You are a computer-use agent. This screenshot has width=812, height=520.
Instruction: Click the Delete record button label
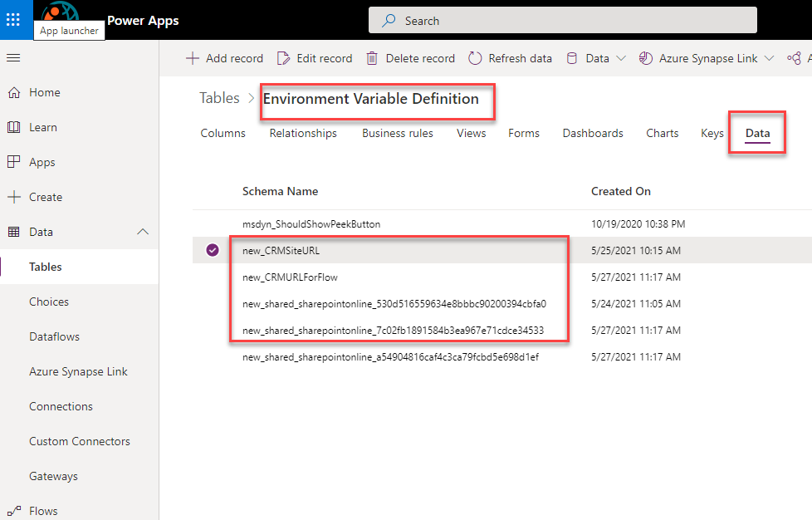pyautogui.click(x=420, y=58)
